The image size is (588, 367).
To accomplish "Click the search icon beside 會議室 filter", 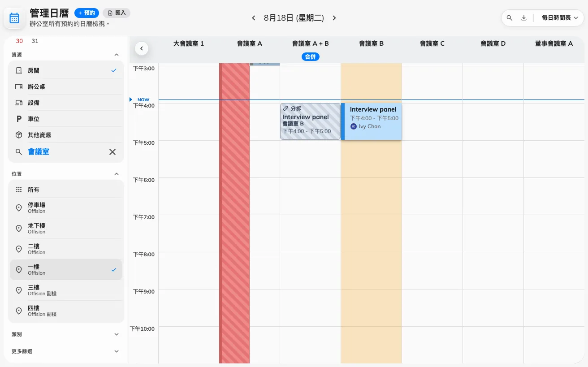I will (19, 152).
